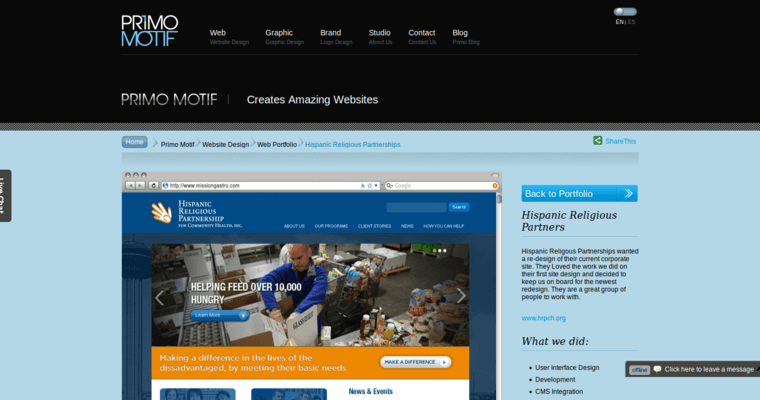Image resolution: width=760 pixels, height=400 pixels.
Task: Click the Primo Motif logo
Action: (149, 31)
